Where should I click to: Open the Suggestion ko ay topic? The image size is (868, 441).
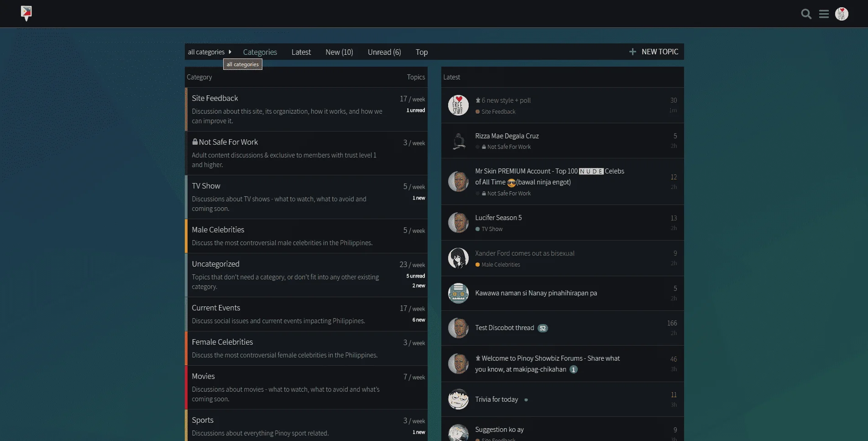click(x=499, y=430)
